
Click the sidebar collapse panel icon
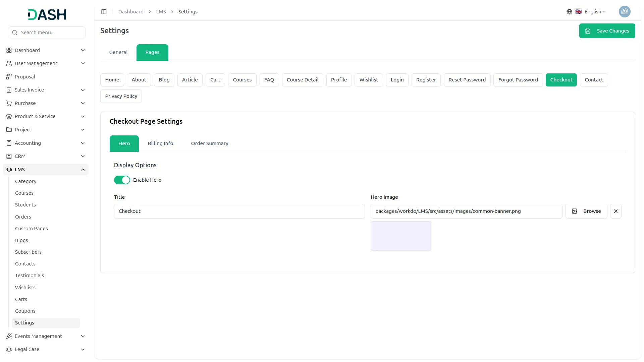point(104,12)
